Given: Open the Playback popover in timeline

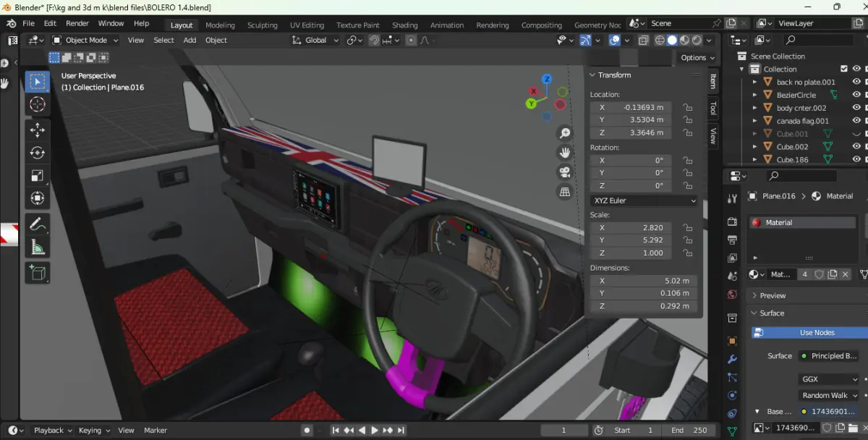Looking at the screenshot, I should pyautogui.click(x=54, y=431).
